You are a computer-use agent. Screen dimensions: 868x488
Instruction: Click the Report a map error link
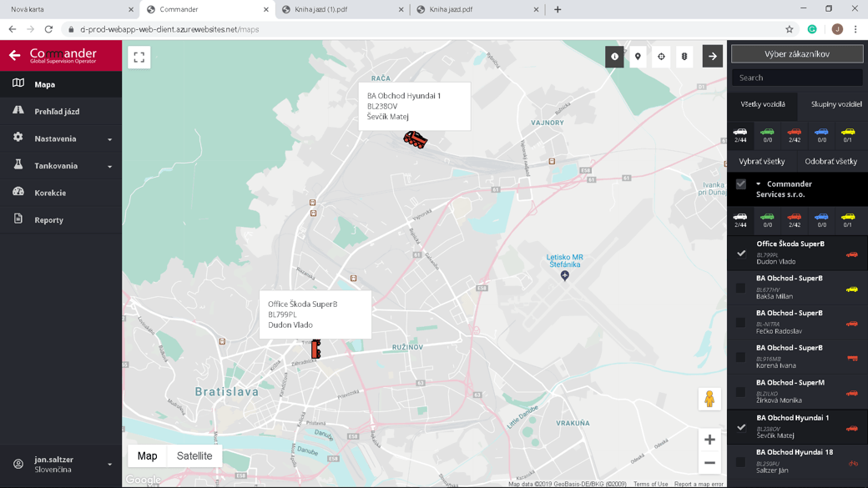[699, 484]
